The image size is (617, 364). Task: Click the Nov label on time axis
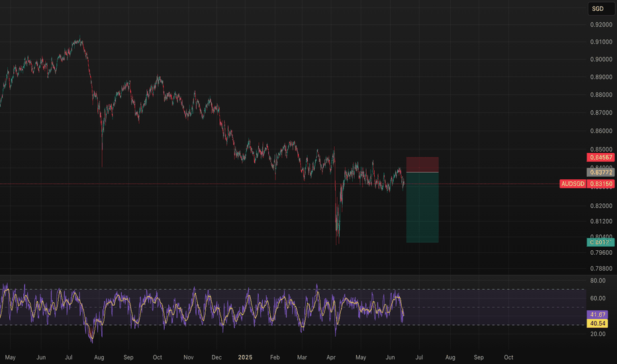(x=189, y=357)
